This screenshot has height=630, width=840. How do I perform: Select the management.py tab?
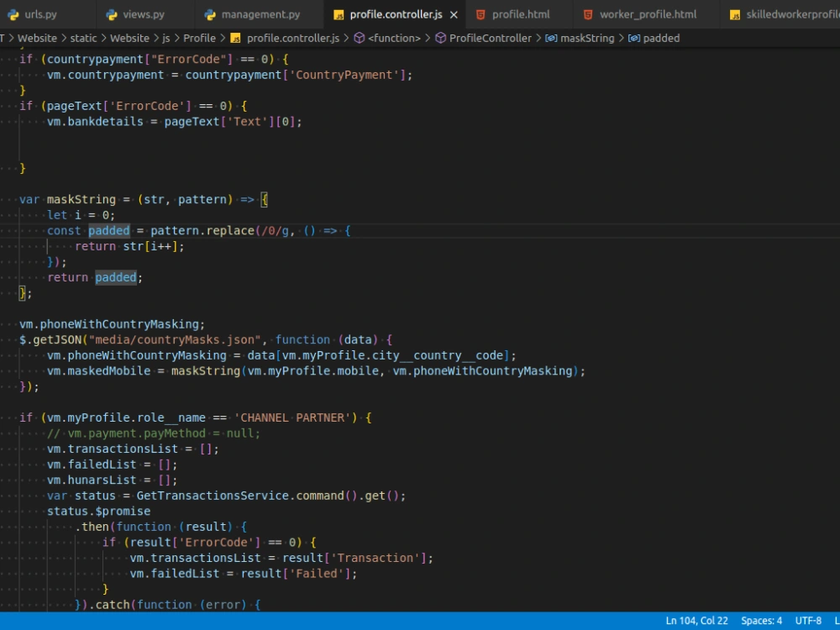tap(260, 14)
